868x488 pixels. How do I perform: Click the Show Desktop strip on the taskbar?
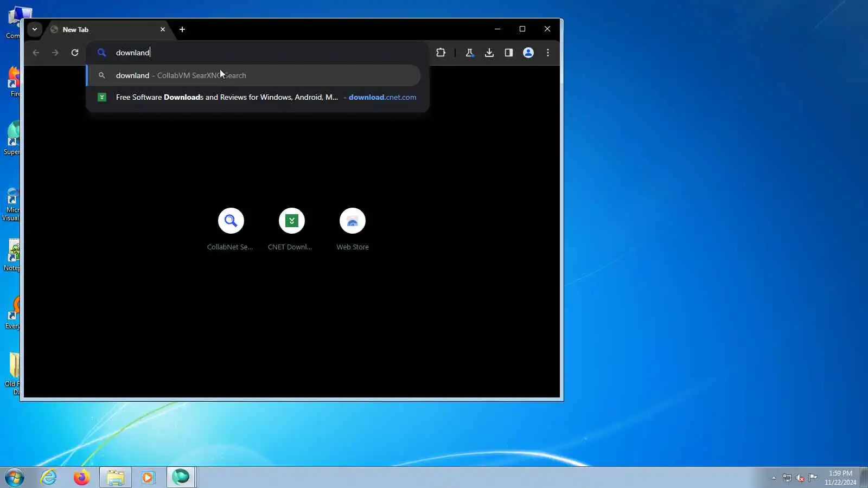[864, 478]
